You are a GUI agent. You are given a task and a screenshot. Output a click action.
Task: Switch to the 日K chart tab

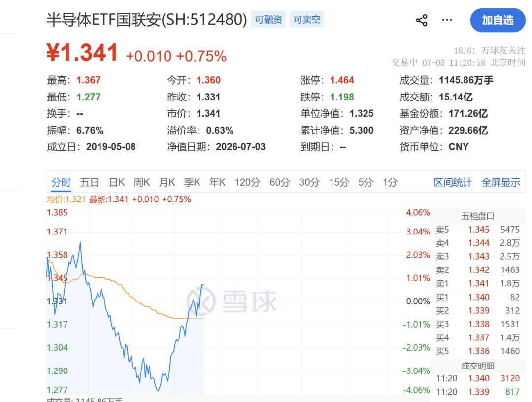tap(117, 182)
